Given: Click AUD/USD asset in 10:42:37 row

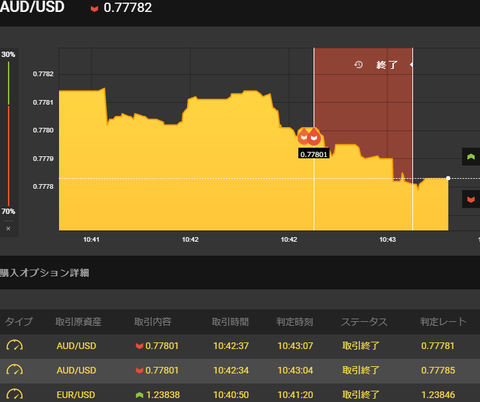Looking at the screenshot, I should click(x=76, y=346).
